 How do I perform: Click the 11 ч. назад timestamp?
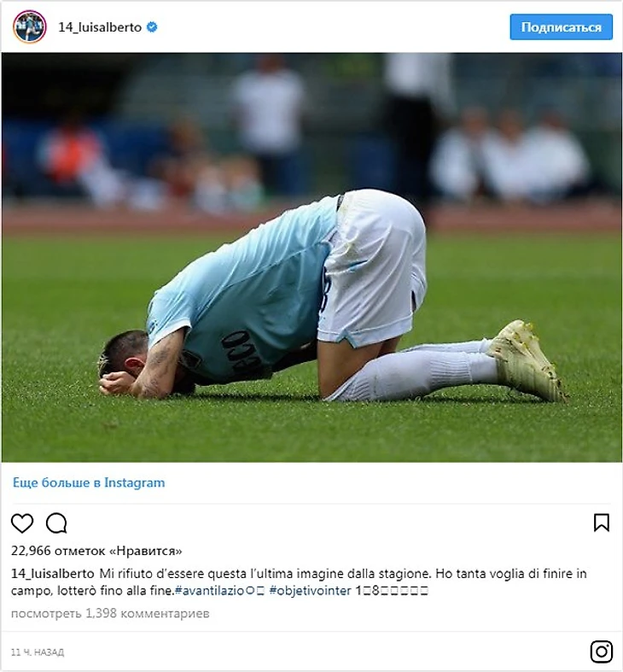coord(38,652)
